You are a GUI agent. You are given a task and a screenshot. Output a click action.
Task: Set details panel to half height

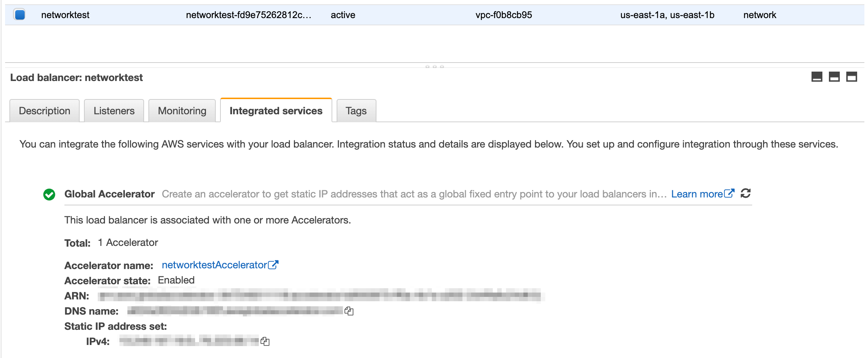(x=834, y=77)
